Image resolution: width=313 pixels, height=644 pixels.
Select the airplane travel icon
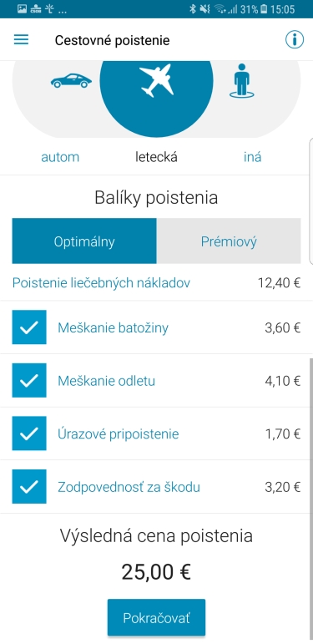pyautogui.click(x=156, y=81)
